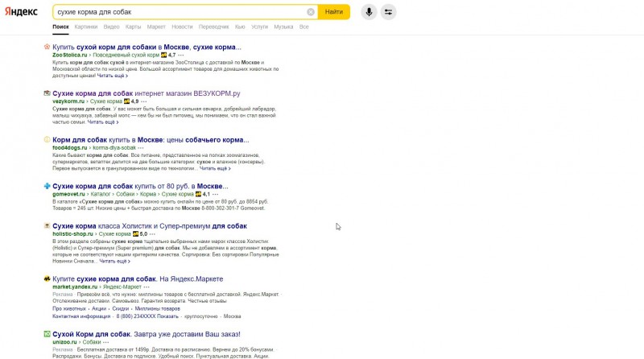This screenshot has height=359, width=644.
Task: Click the market.yandex.ru green domain link
Action: [75, 287]
